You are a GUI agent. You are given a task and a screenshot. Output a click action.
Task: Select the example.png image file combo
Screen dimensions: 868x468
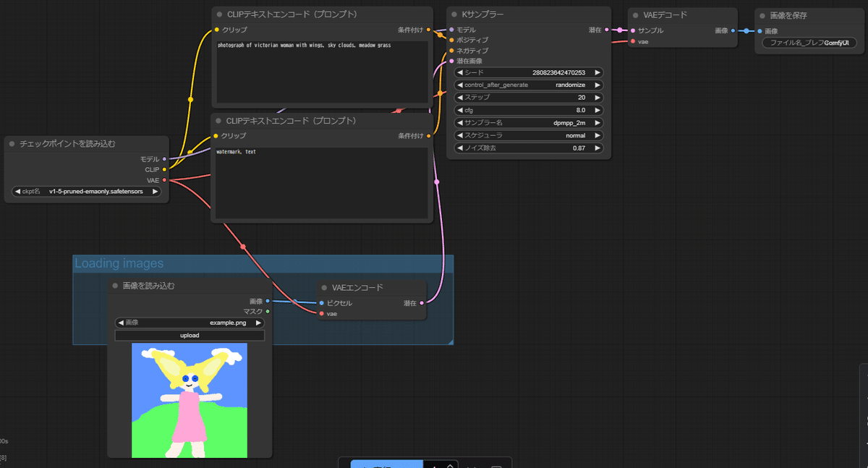click(x=190, y=323)
